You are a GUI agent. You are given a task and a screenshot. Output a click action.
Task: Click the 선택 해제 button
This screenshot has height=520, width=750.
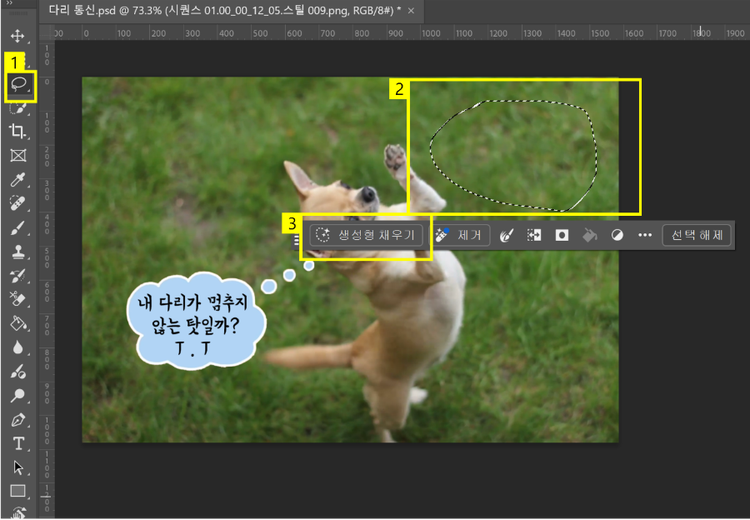[697, 236]
